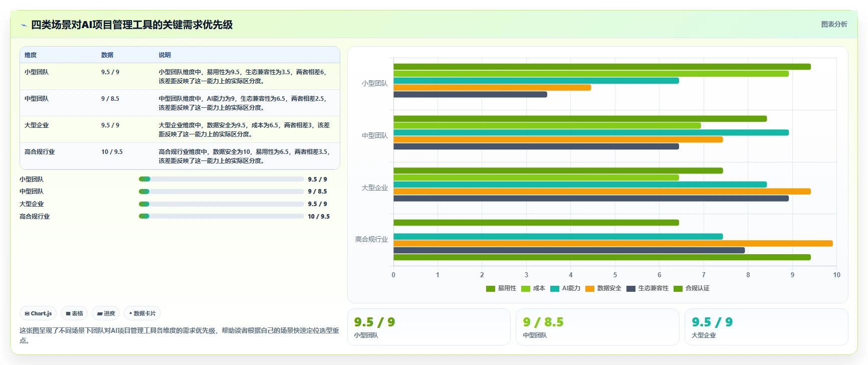Viewport: 868px width, 365px height.
Task: Toggle the 数据安全 legend item
Action: click(x=603, y=288)
